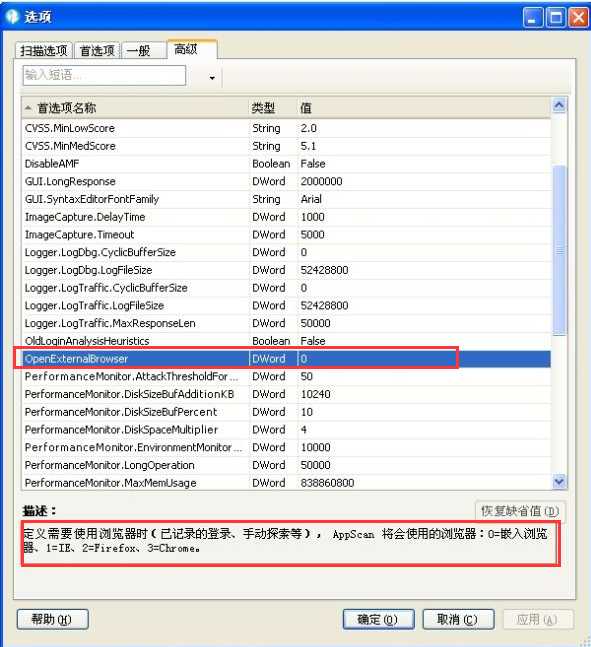This screenshot has width=591, height=647.
Task: Click the 确定 button
Action: pos(378,619)
